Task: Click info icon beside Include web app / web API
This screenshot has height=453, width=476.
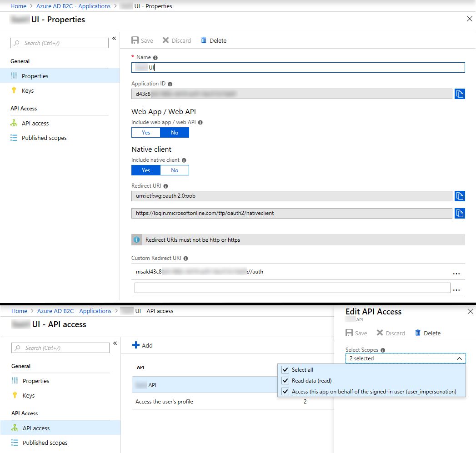Action: point(200,123)
